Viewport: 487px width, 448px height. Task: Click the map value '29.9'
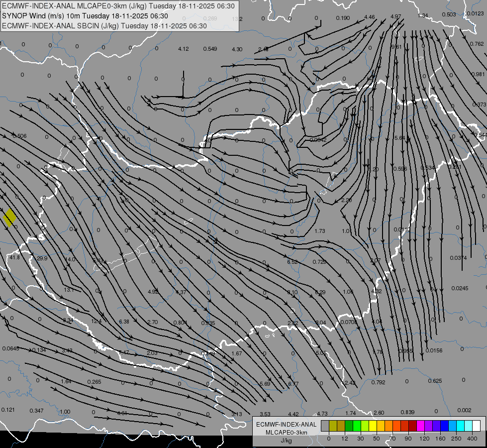coord(42,258)
